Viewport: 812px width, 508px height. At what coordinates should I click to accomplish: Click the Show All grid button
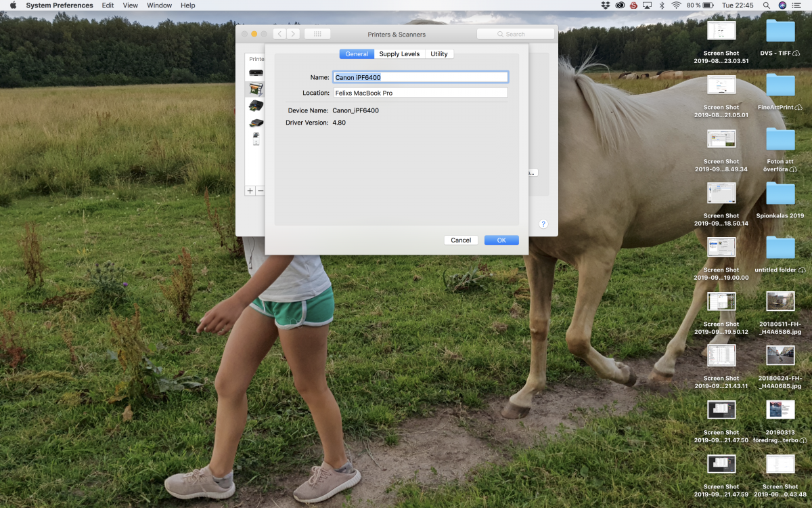point(317,34)
